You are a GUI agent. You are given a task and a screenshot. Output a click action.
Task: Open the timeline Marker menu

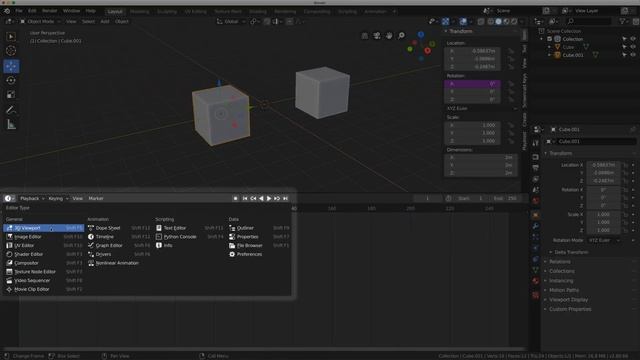pyautogui.click(x=96, y=198)
